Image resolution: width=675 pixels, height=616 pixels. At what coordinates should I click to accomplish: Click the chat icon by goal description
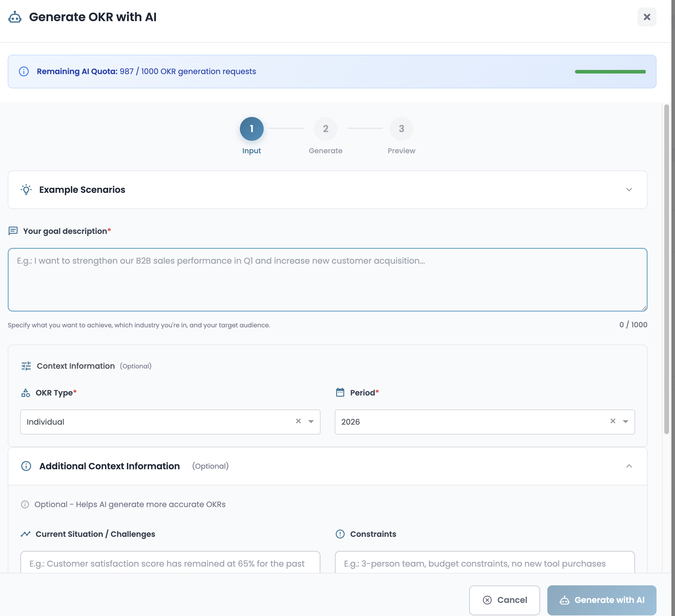click(13, 231)
